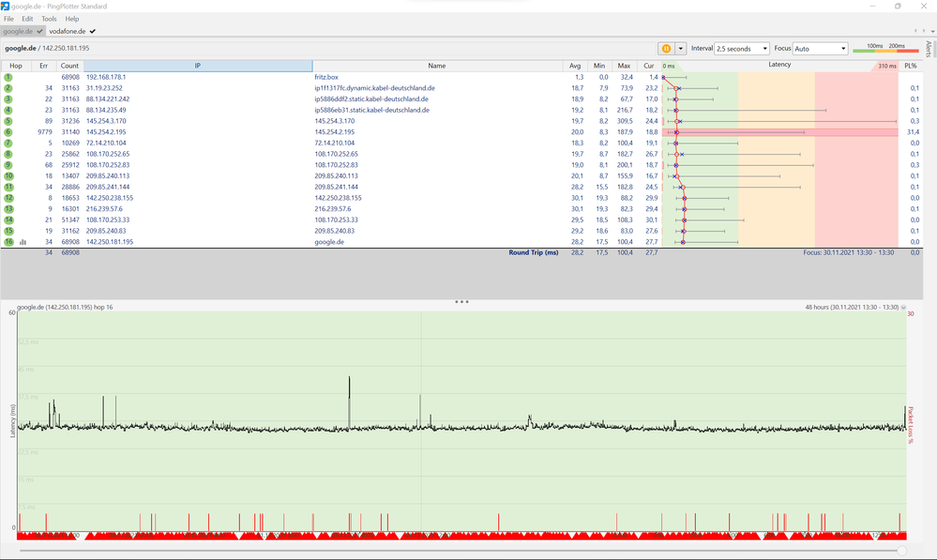
Task: Switch to the google.de tab
Action: pyautogui.click(x=23, y=31)
